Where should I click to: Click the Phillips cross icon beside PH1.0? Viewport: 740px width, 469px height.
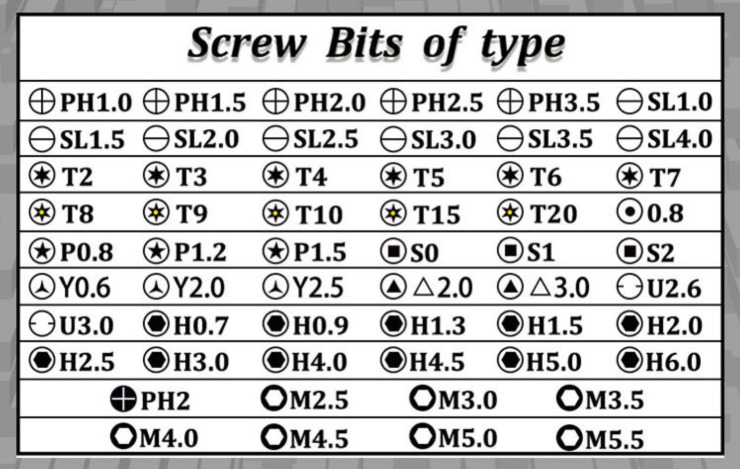click(42, 102)
